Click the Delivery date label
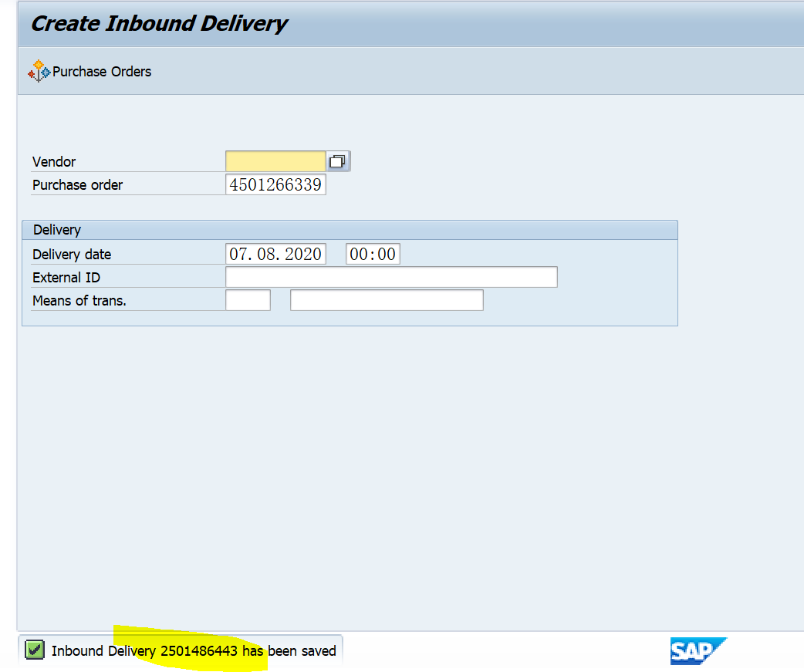 (72, 255)
